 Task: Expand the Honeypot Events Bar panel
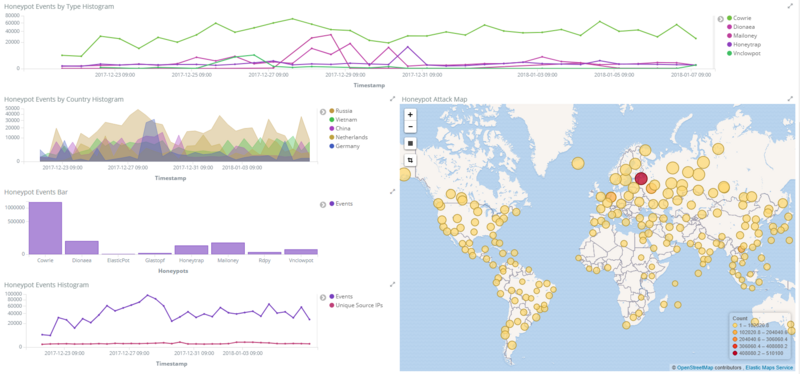[x=392, y=191]
